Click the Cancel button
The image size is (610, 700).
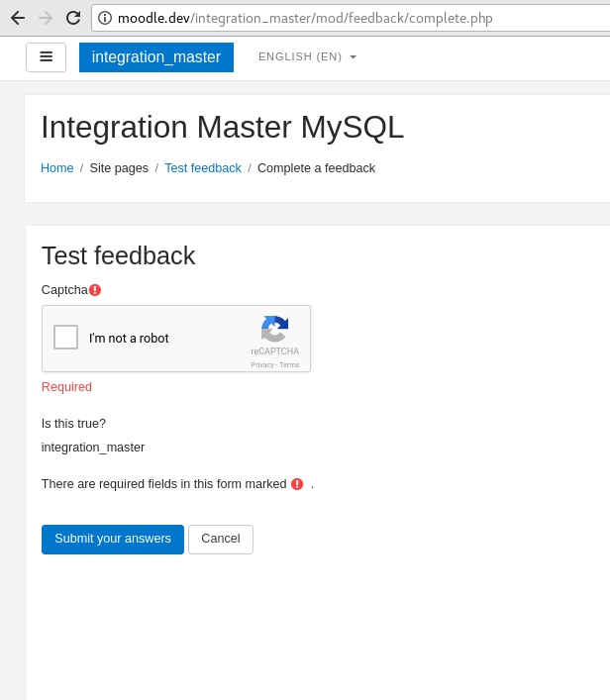pos(221,540)
